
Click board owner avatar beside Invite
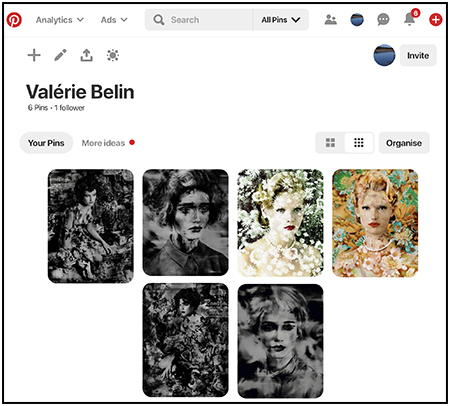click(x=384, y=55)
